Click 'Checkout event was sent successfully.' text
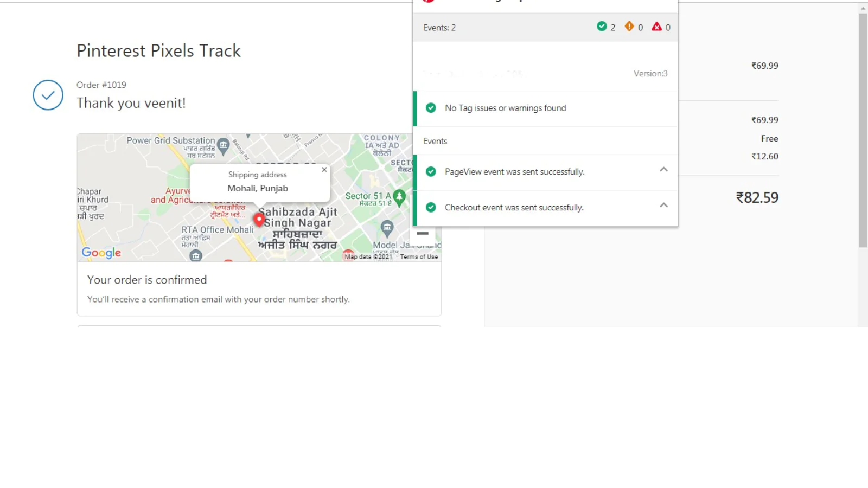The height and width of the screenshot is (488, 868). 514,208
